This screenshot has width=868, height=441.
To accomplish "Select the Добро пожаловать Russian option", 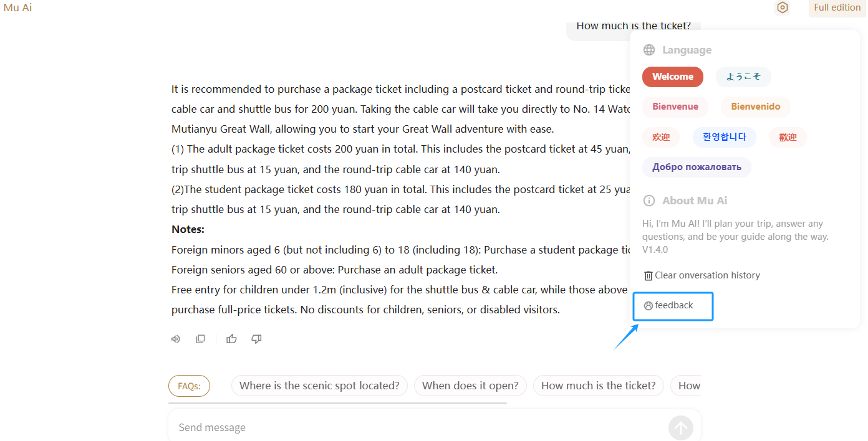I will 697,167.
